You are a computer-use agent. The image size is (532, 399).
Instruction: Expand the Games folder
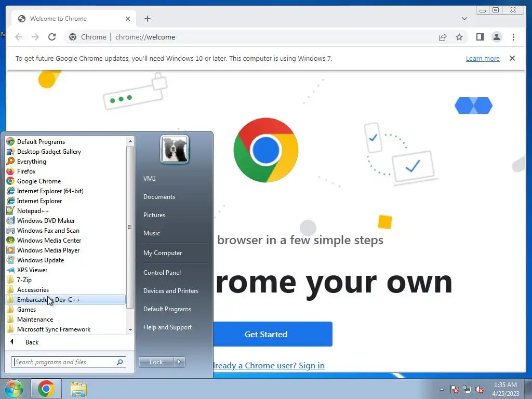(x=26, y=310)
